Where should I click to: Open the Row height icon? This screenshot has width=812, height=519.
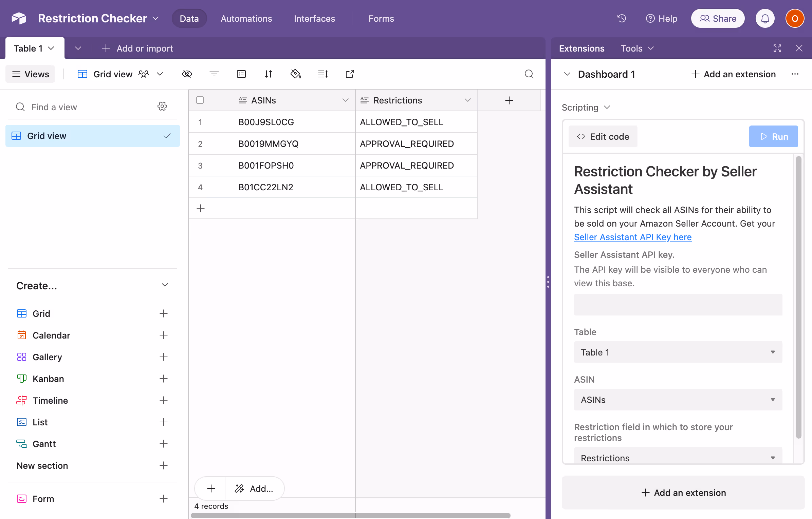323,74
